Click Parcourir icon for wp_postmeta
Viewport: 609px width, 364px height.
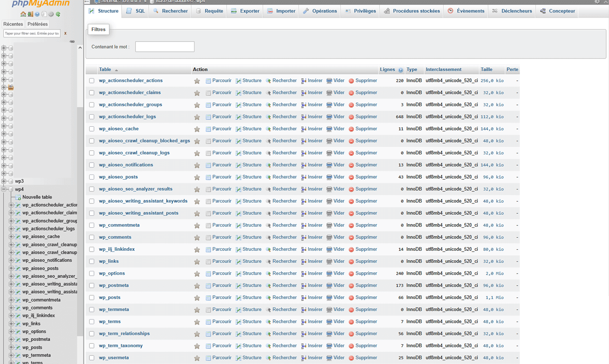tap(208, 286)
